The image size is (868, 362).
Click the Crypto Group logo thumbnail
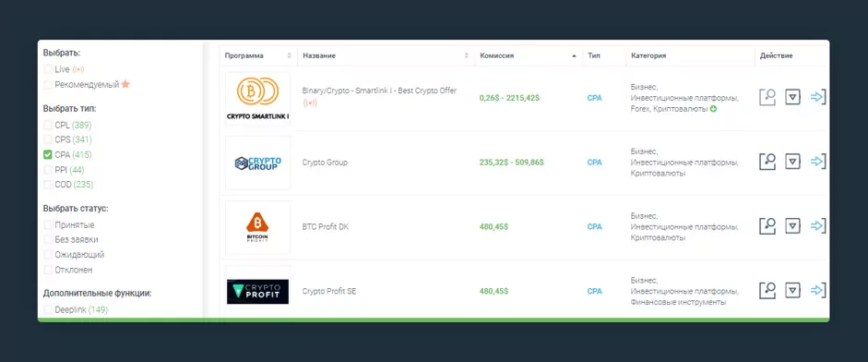pos(258,163)
